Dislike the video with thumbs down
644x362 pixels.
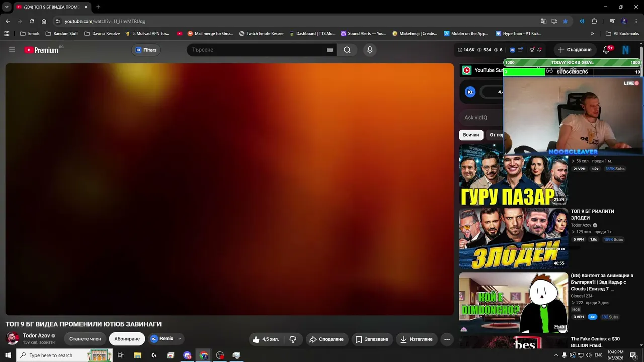(x=293, y=339)
